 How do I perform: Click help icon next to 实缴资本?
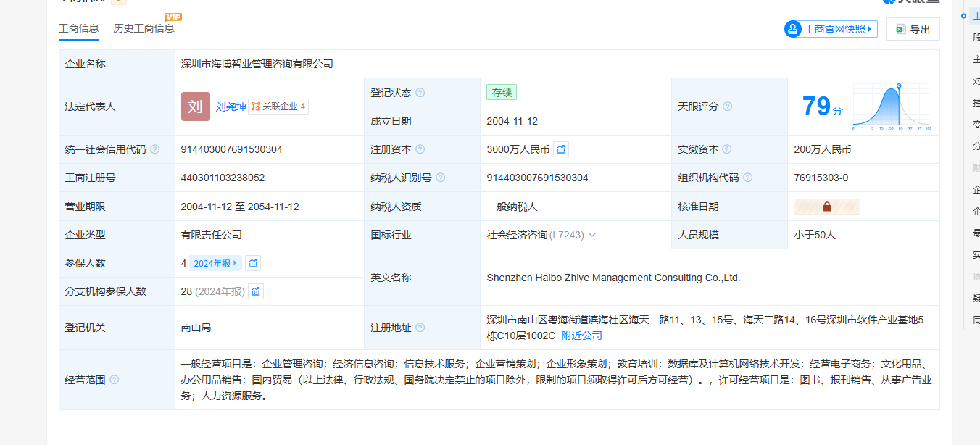727,149
